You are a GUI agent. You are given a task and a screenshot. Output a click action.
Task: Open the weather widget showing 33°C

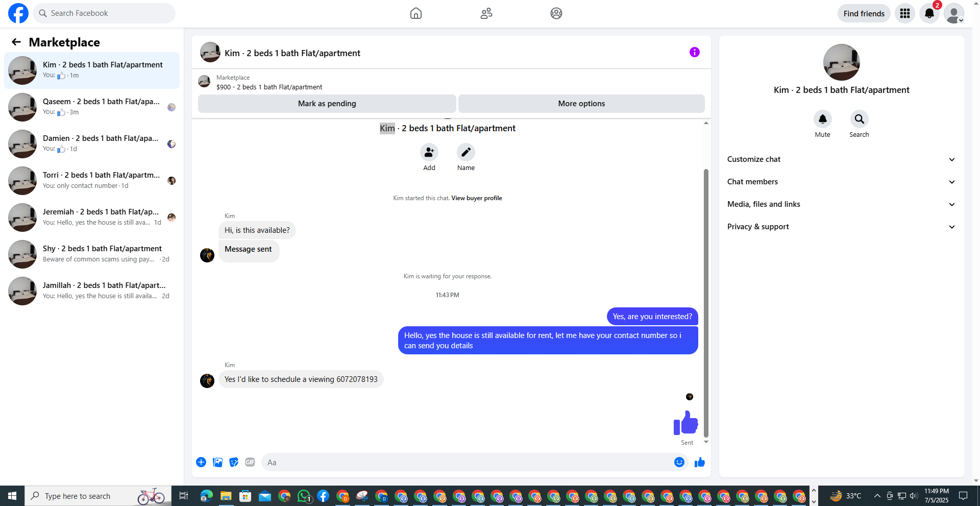coord(845,496)
